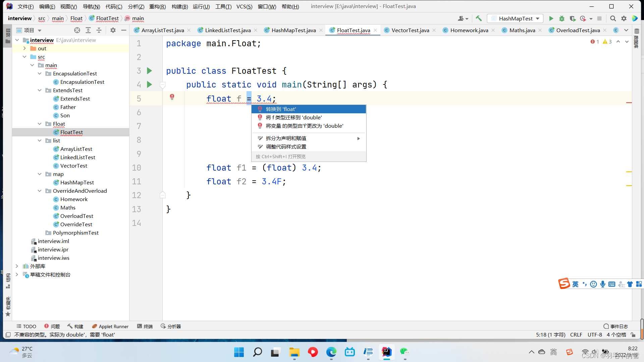Open 事件日志 from the status bar
The image size is (644, 362).
click(x=619, y=326)
